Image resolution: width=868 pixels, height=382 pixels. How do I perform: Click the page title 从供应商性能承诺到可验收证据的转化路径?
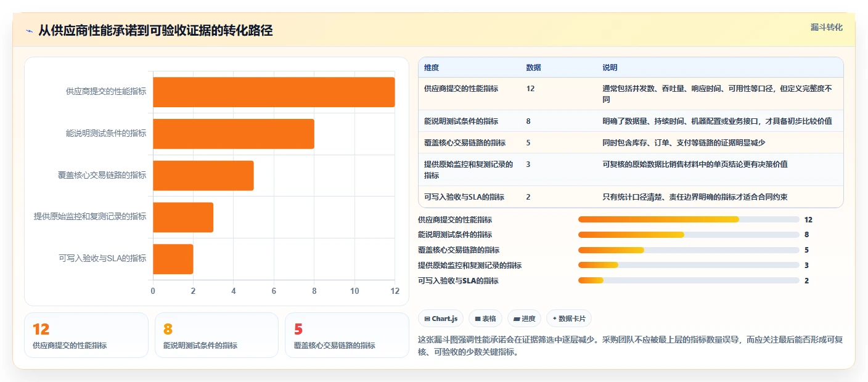pyautogui.click(x=155, y=31)
